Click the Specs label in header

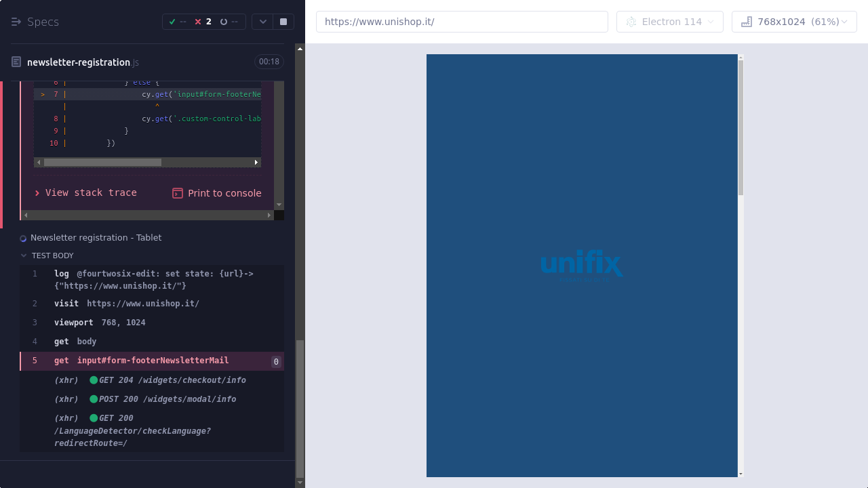click(x=43, y=22)
